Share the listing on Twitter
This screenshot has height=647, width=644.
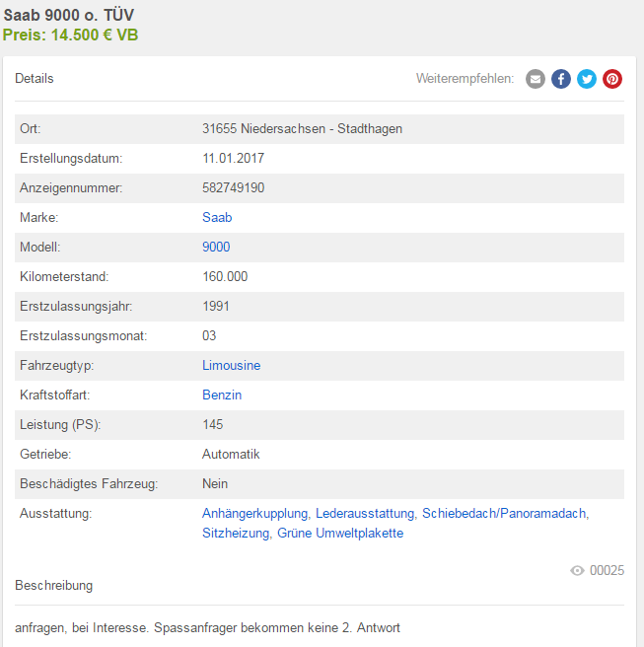click(x=587, y=79)
